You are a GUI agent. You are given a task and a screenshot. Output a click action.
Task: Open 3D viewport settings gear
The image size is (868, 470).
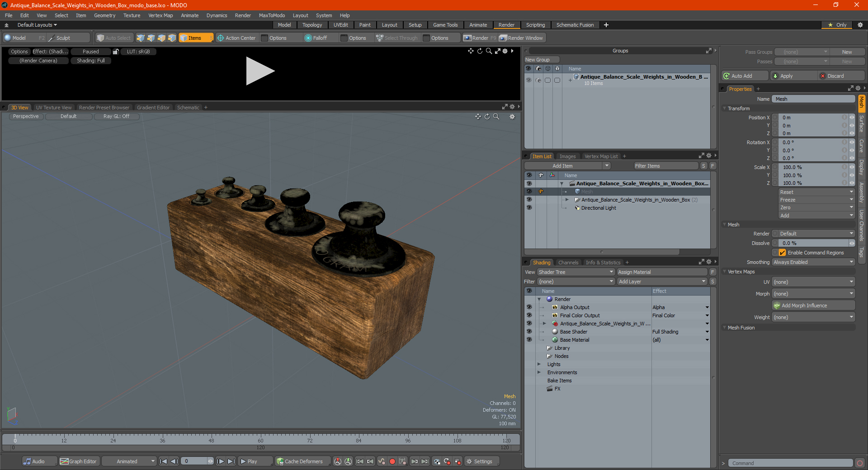512,117
